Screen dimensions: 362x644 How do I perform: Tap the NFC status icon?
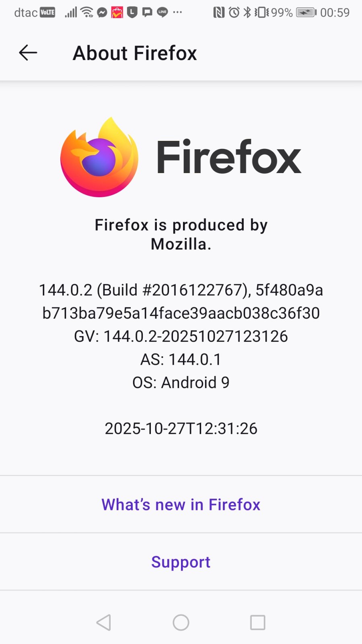(x=219, y=12)
